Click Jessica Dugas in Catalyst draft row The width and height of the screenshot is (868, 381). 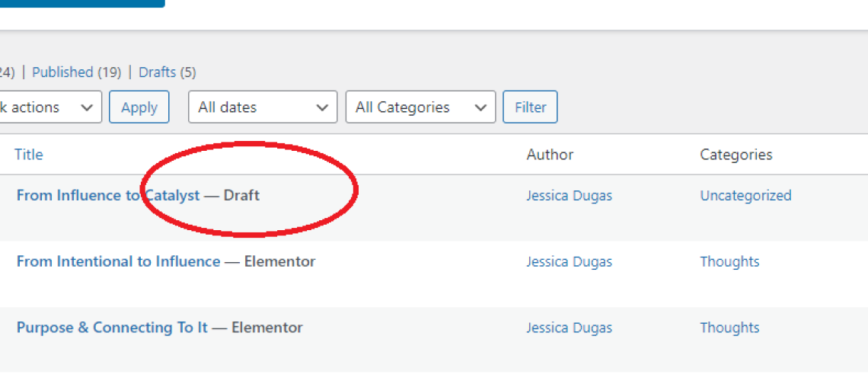click(569, 196)
